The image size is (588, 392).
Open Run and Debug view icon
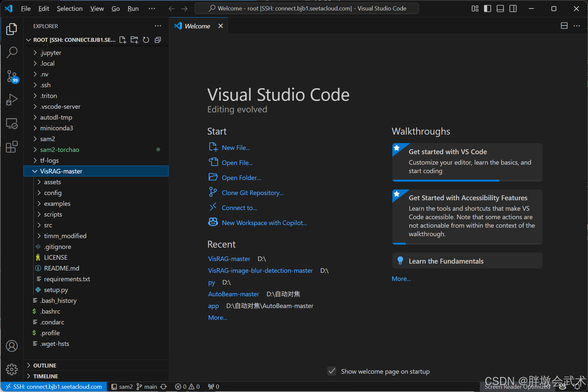12,100
